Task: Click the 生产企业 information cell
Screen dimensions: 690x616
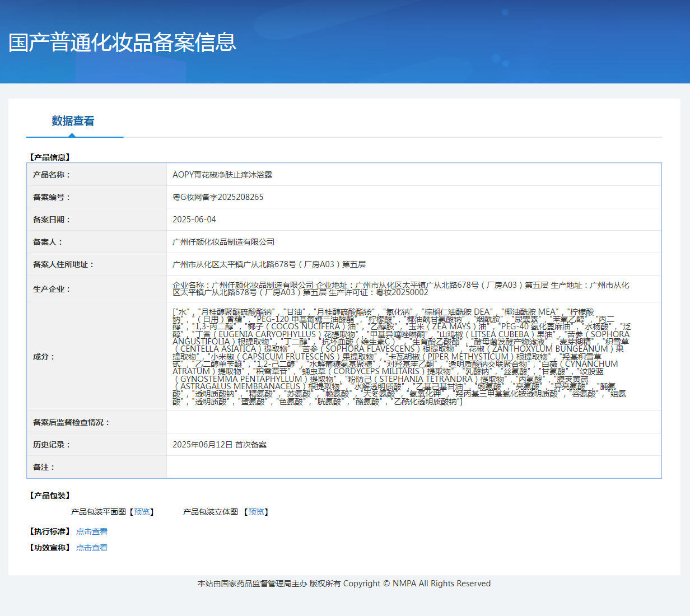Action: [x=392, y=288]
